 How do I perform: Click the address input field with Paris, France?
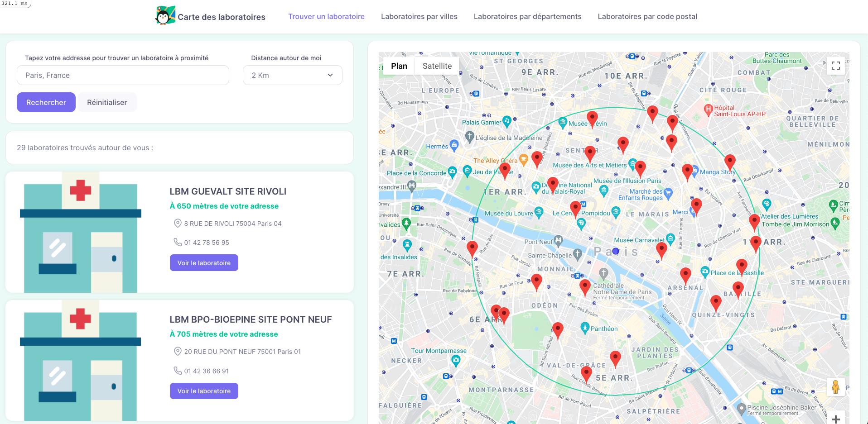[x=123, y=75]
